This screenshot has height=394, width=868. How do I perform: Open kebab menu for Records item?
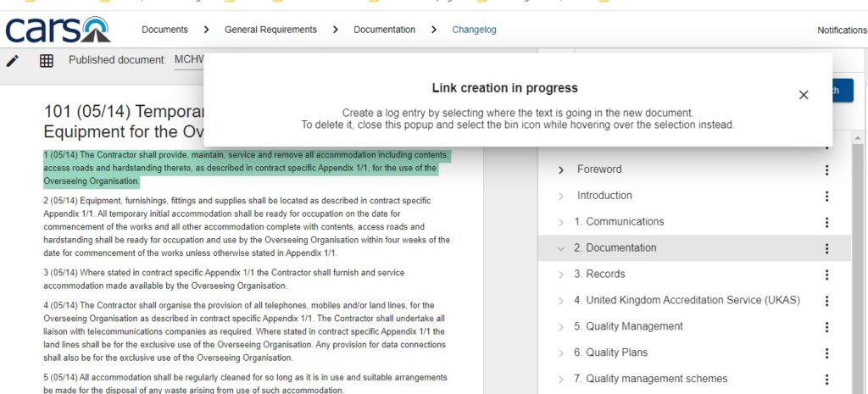(826, 275)
